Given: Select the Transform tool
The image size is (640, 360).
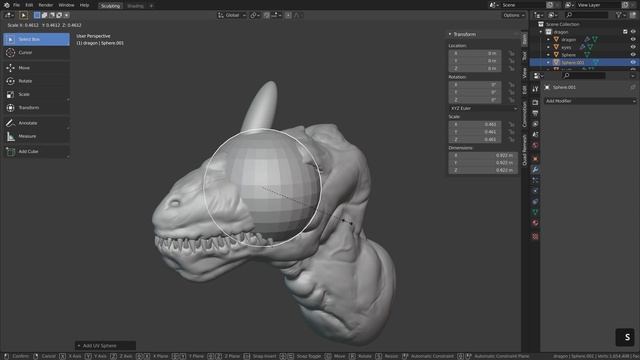Looking at the screenshot, I should click(x=36, y=108).
